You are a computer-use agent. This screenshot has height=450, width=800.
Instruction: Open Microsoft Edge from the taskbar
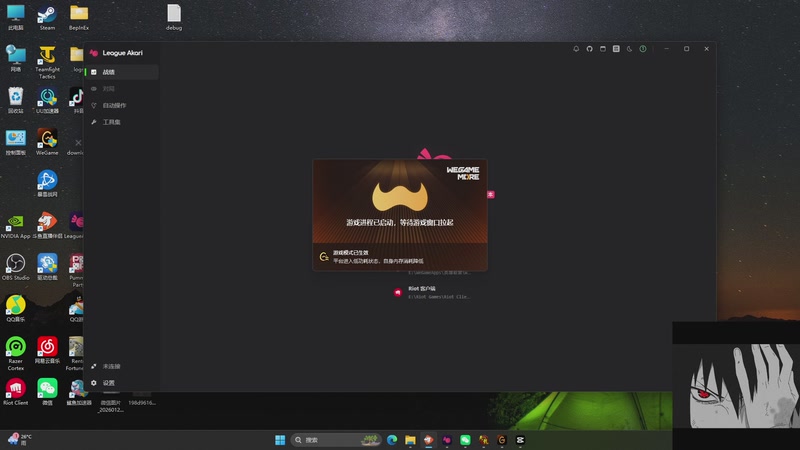[392, 440]
